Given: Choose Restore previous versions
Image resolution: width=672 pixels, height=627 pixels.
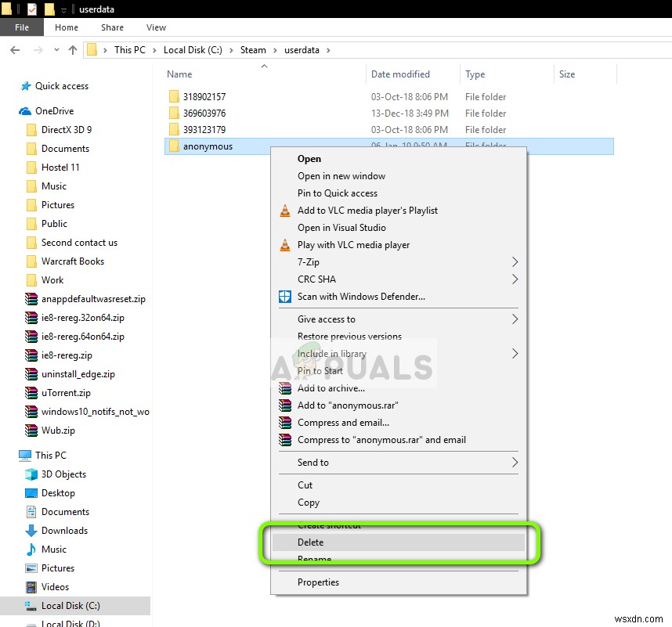Looking at the screenshot, I should coord(398,337).
